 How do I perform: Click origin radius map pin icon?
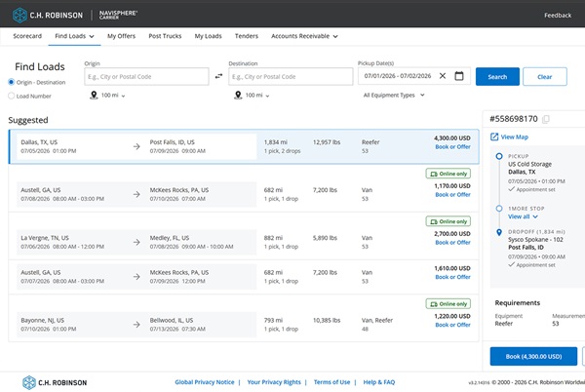(x=94, y=96)
